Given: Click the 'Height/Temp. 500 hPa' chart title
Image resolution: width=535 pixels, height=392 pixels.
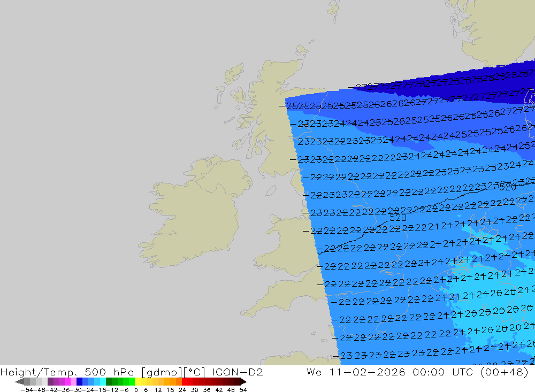Looking at the screenshot, I should pos(67,372).
